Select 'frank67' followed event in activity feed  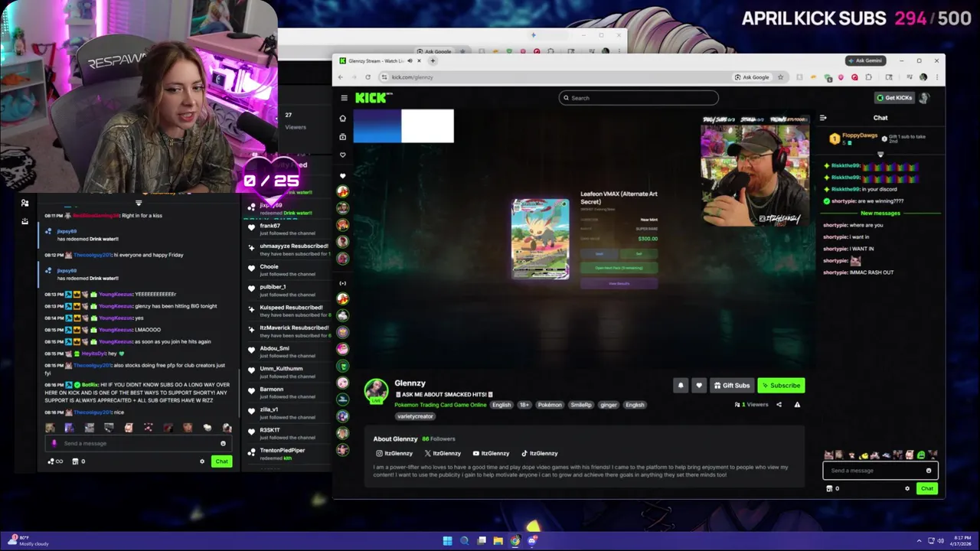click(x=285, y=230)
